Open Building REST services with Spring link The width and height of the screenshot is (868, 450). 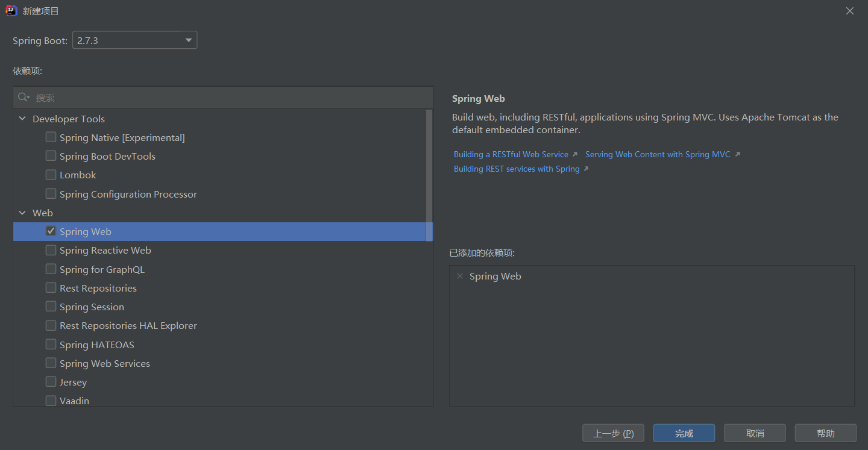(x=517, y=169)
